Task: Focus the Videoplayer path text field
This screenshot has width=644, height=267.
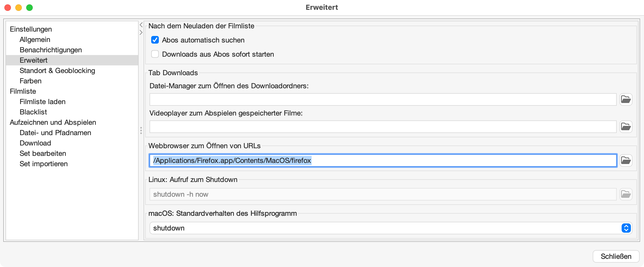Action: 383,127
